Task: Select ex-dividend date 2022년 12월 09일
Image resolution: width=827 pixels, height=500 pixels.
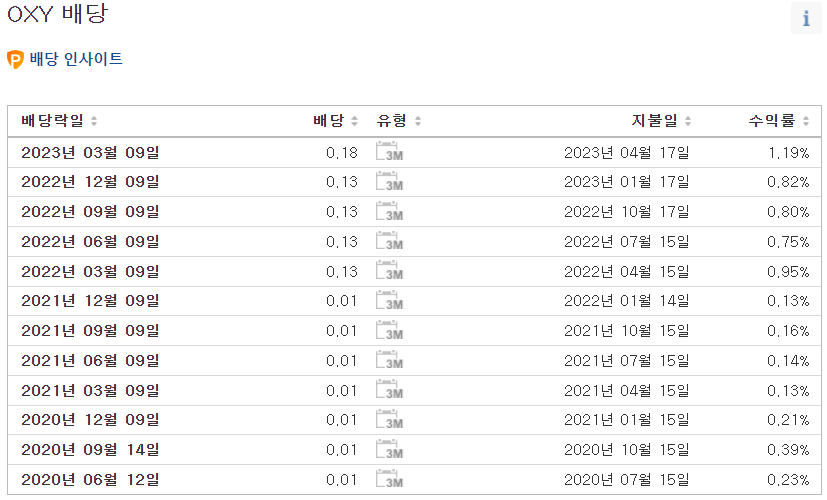Action: [90, 182]
